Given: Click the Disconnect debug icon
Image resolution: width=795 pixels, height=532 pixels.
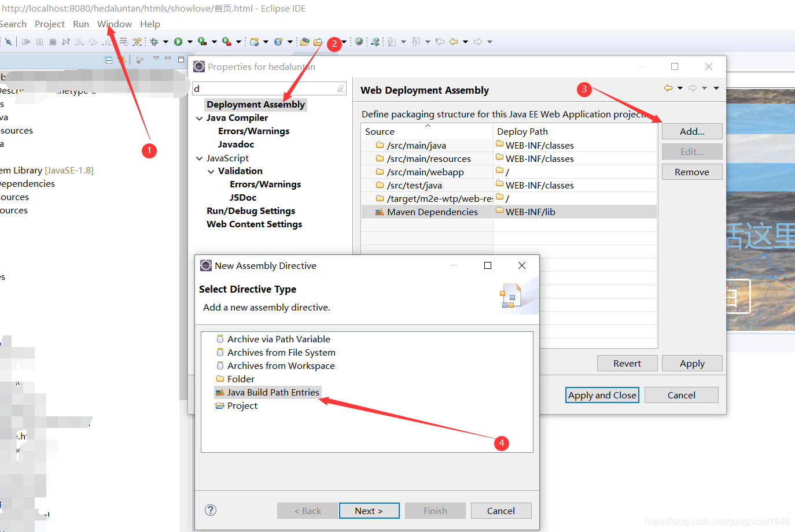Looking at the screenshot, I should click(66, 42).
